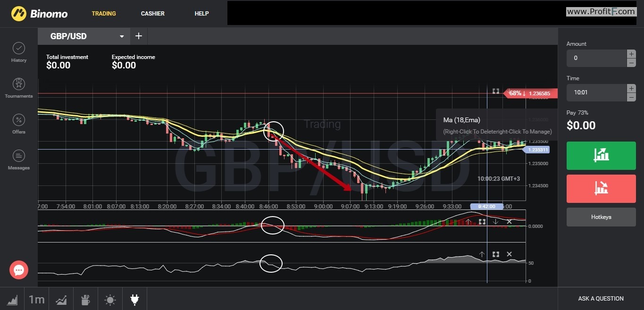The height and width of the screenshot is (310, 644).
Task: Click the Total investment $0.00 value
Action: 58,66
